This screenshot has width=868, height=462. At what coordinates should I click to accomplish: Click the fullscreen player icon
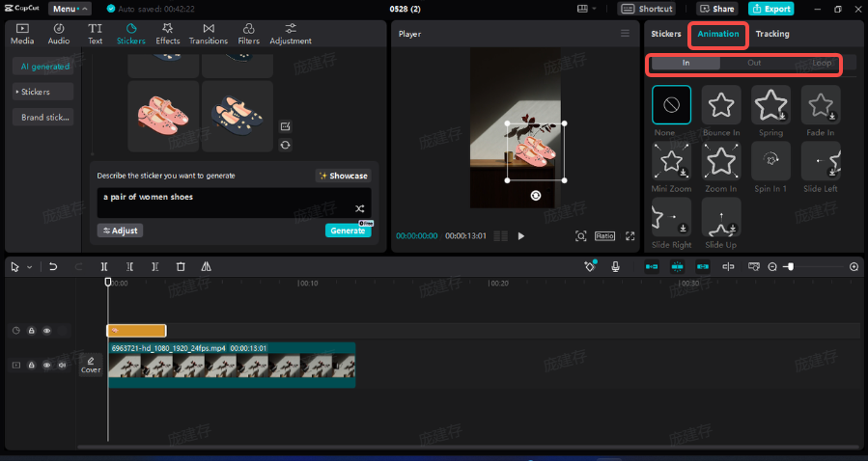point(630,236)
